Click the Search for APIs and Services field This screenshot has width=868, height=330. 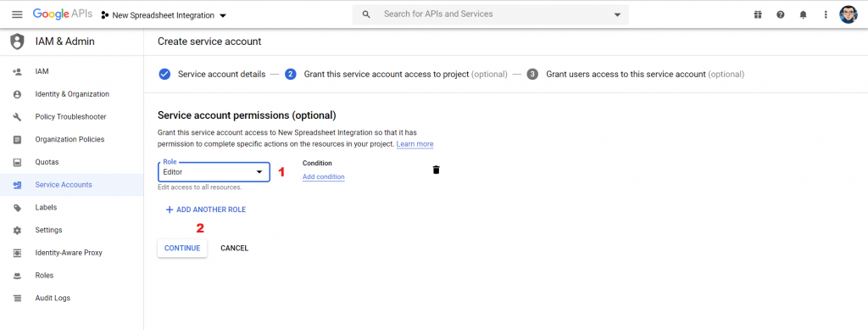(491, 14)
